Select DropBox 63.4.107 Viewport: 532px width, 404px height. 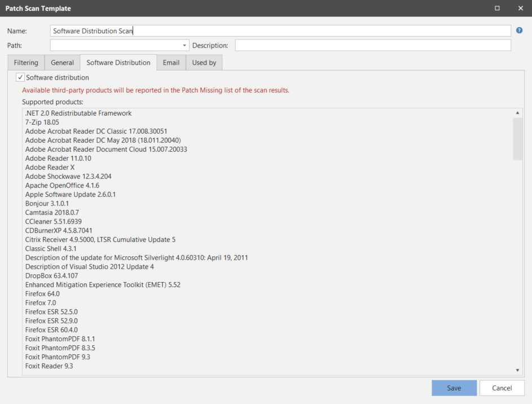(x=51, y=276)
